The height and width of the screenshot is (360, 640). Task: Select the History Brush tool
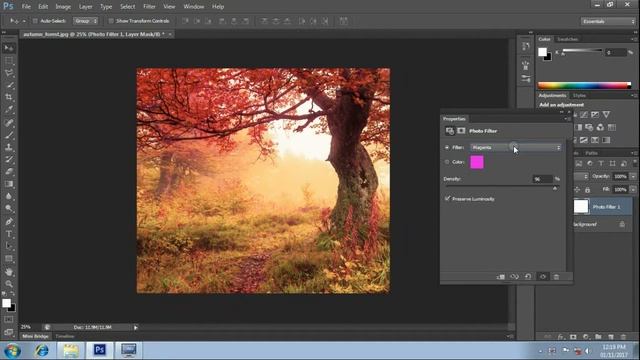pos(9,160)
